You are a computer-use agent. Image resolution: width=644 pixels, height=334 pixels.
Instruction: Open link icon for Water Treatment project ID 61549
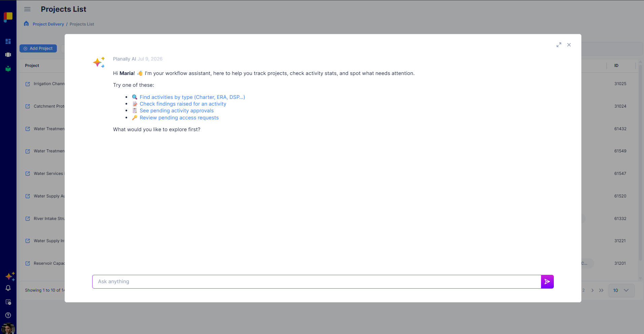tap(28, 151)
